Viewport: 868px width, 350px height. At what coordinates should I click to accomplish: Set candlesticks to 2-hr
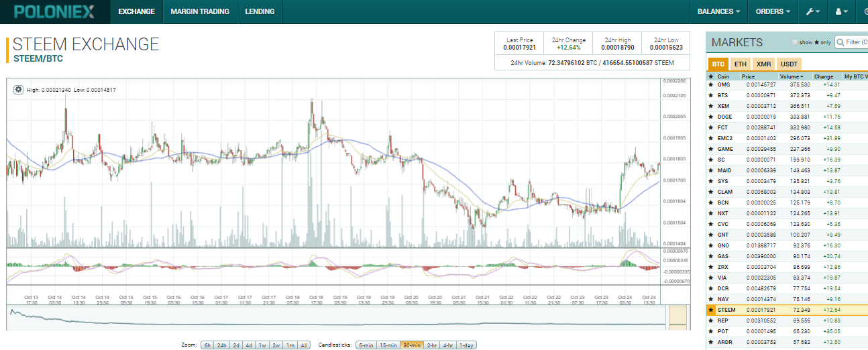[432, 345]
